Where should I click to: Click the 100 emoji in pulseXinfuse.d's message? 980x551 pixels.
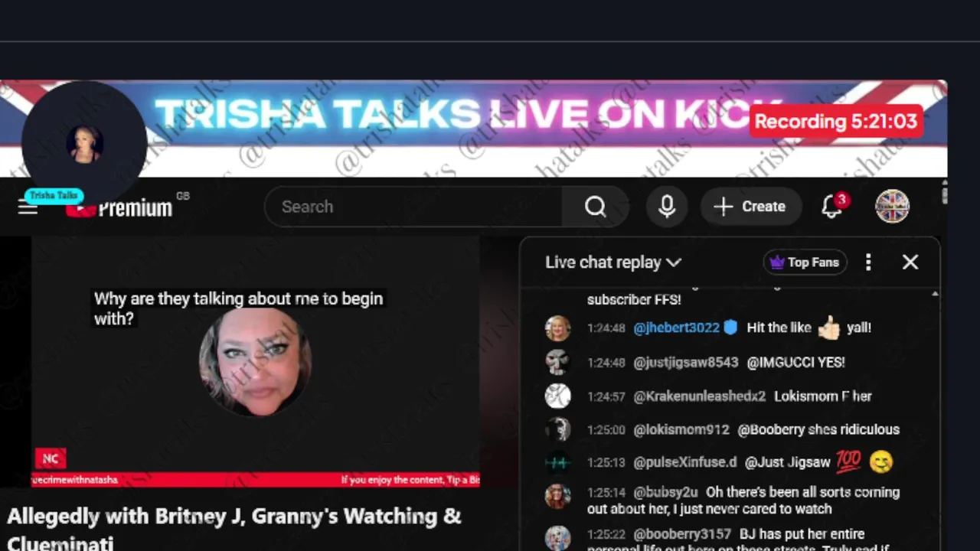pyautogui.click(x=848, y=461)
